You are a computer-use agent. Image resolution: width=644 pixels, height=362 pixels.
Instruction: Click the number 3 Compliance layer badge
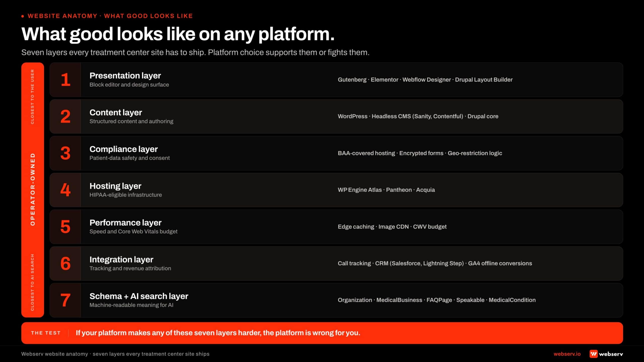(x=65, y=153)
